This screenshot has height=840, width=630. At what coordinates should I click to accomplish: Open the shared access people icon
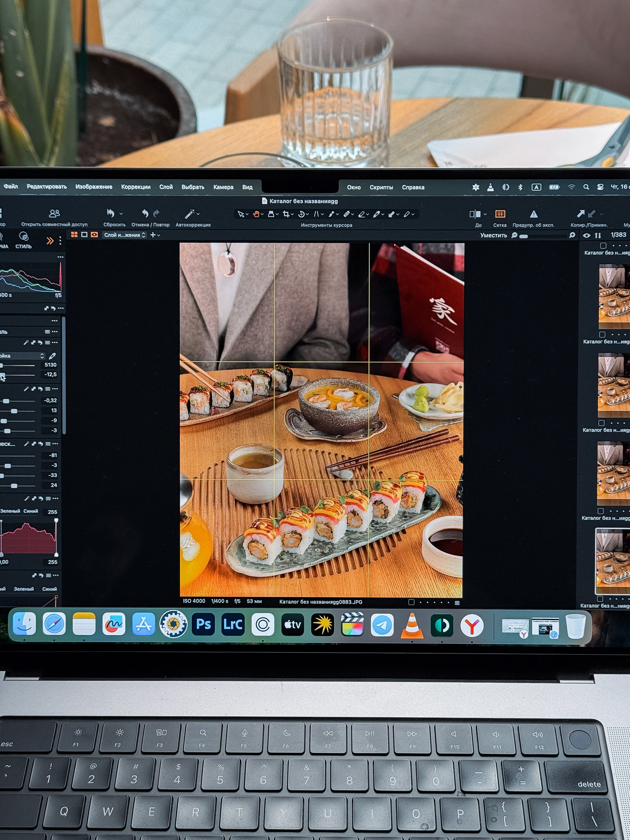point(54,213)
